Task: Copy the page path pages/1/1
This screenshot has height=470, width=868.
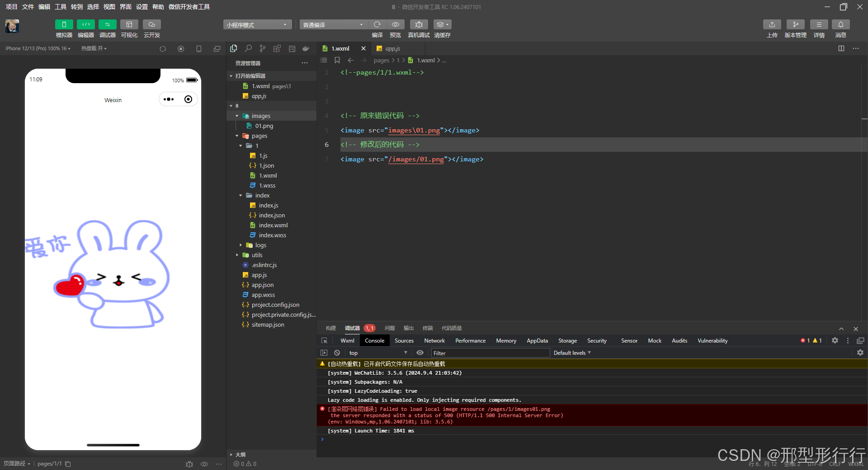Action: click(68, 464)
